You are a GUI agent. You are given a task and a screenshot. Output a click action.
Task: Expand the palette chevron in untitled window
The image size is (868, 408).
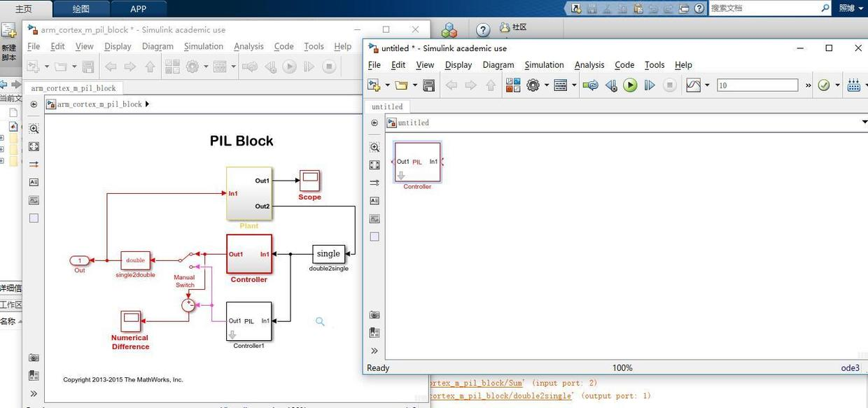(x=374, y=351)
